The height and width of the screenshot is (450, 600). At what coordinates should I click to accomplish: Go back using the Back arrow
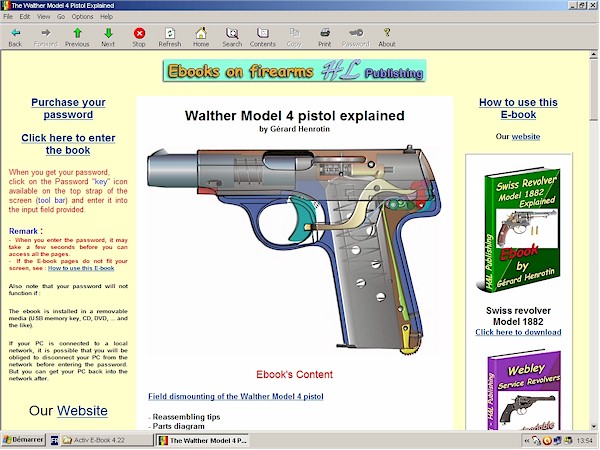pyautogui.click(x=15, y=37)
